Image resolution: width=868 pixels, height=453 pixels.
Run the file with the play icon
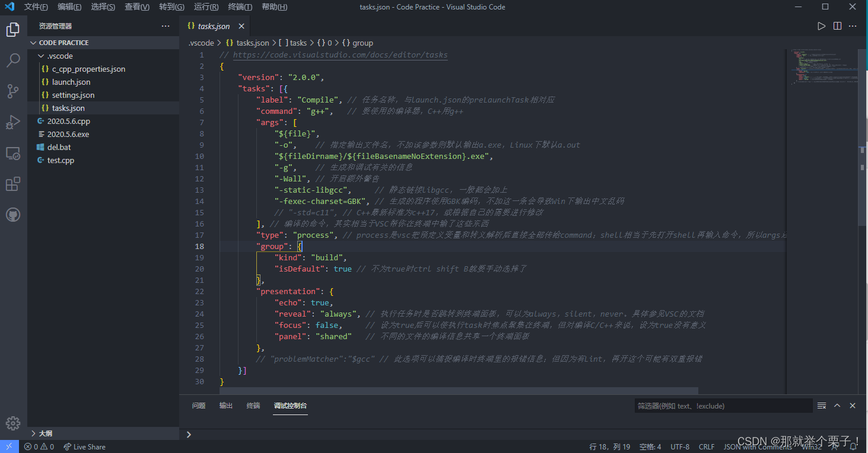click(821, 26)
